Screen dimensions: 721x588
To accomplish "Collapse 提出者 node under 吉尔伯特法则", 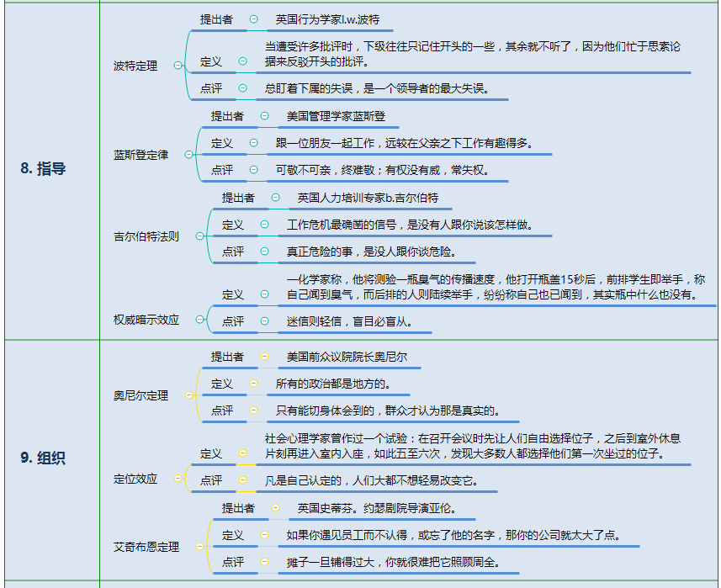I will pyautogui.click(x=275, y=197).
